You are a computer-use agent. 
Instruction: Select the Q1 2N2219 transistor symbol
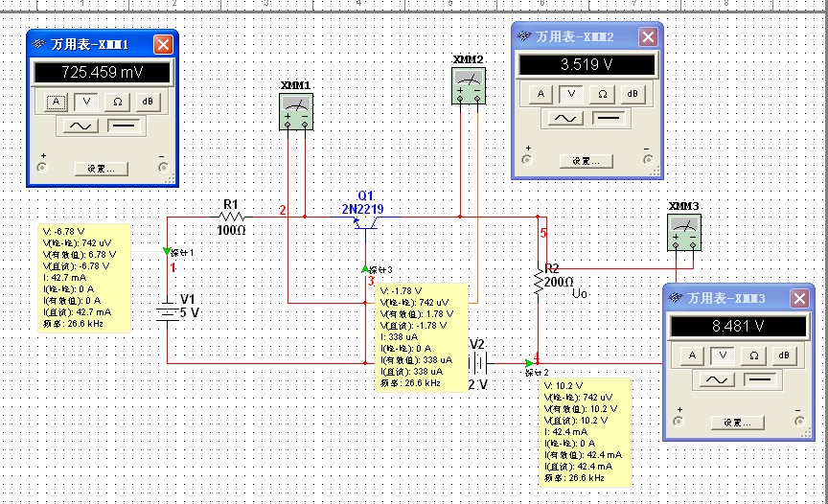(364, 221)
